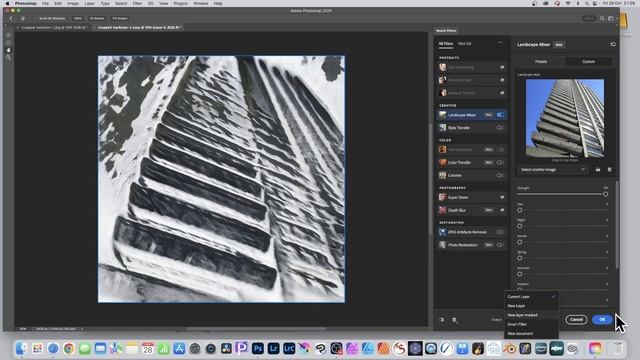Choose New layer masked output option

[x=531, y=315]
